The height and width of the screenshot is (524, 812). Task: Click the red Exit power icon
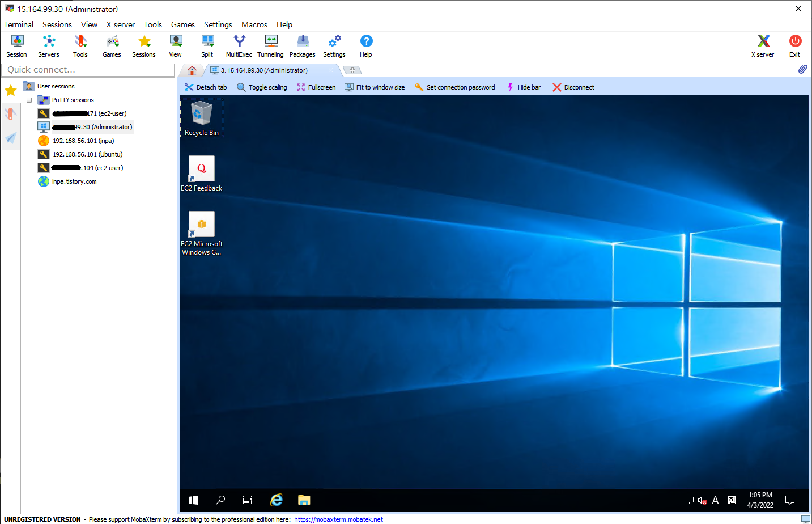(x=795, y=46)
